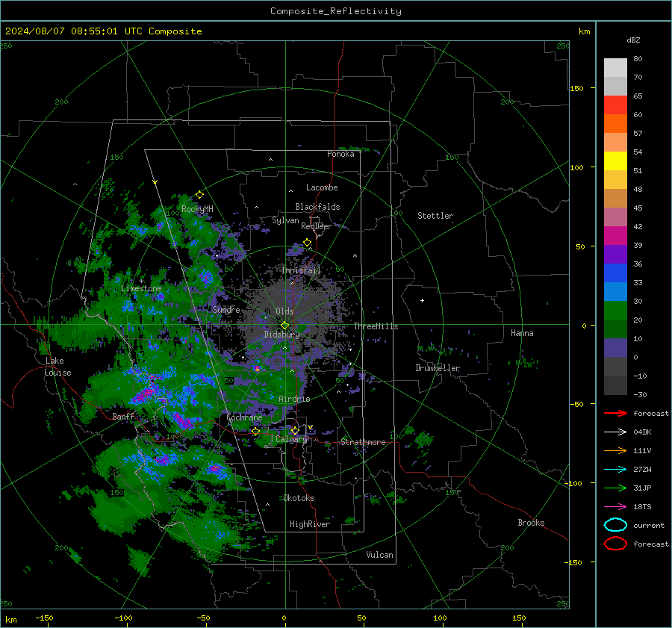Select the 65 dBZ red swatch
This screenshot has width=672, height=628.
pos(615,105)
